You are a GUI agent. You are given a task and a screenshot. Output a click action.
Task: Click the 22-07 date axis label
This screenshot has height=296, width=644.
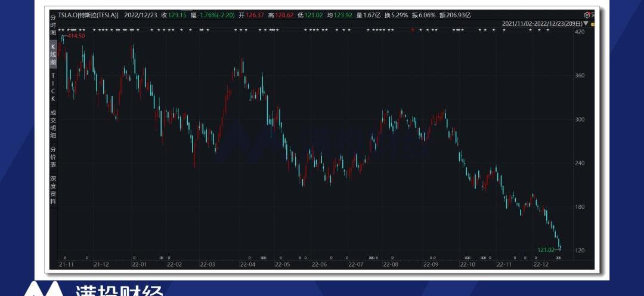(355, 264)
